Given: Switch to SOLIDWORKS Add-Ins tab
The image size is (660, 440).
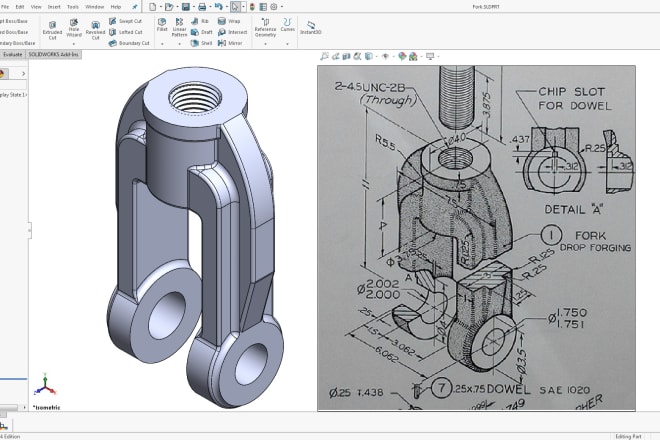Looking at the screenshot, I should click(53, 54).
